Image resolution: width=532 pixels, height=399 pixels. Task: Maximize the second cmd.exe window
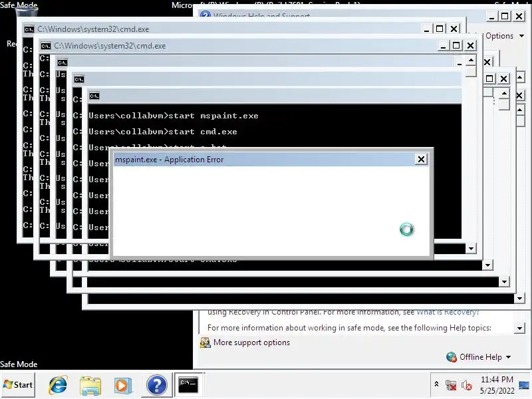pyautogui.click(x=456, y=45)
